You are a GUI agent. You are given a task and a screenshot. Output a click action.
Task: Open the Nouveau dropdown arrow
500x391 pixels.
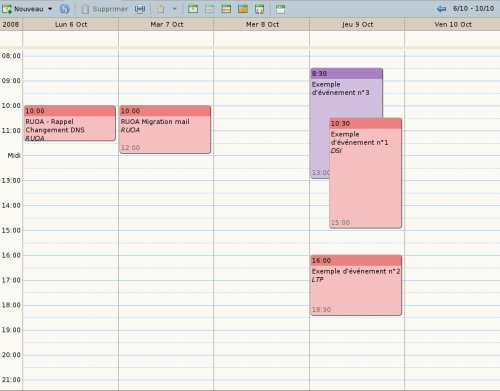pyautogui.click(x=50, y=9)
